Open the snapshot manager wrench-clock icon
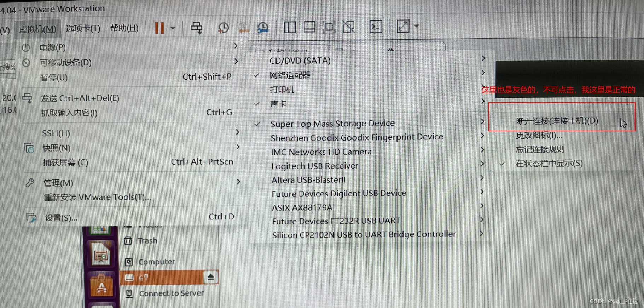 [x=263, y=28]
